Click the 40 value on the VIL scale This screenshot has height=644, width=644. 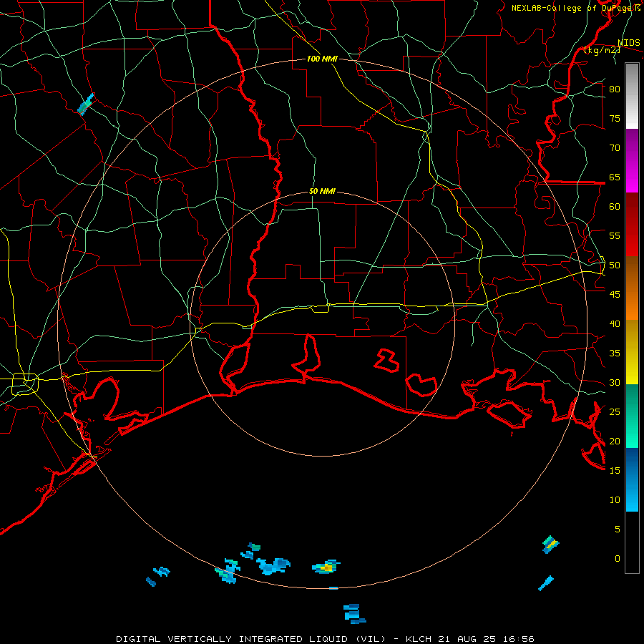pos(615,323)
